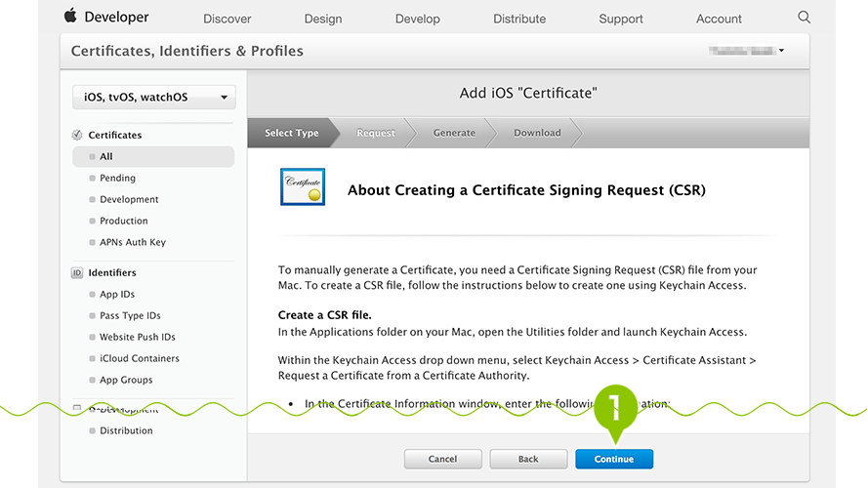Click the certificate illustration thumbnail

(x=303, y=187)
